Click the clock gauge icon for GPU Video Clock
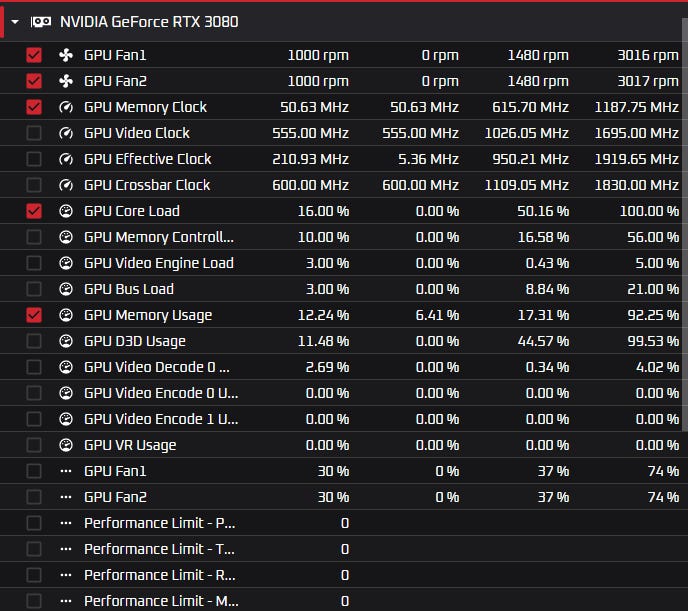The height and width of the screenshot is (611, 688). point(66,133)
